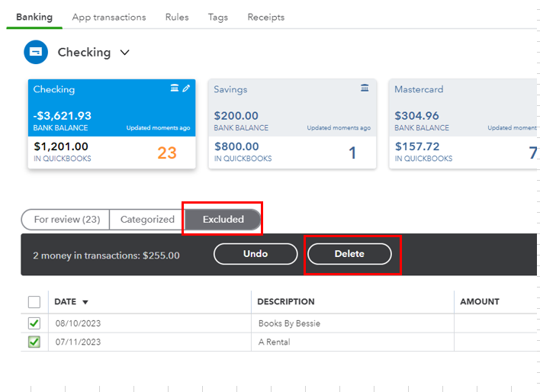Screen dimensions: 540x392
Task: Show the For review (23) transactions
Action: (67, 220)
